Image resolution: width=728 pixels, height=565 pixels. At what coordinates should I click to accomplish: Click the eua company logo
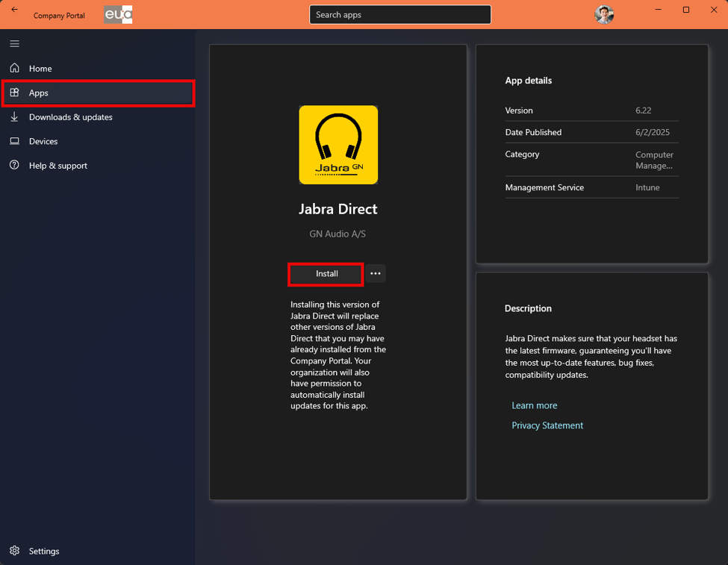click(x=118, y=14)
